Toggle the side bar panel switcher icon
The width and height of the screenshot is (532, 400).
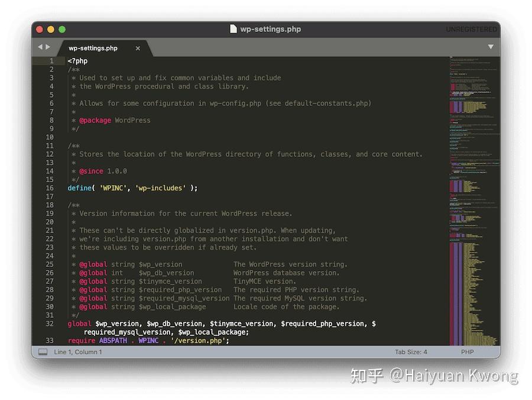click(43, 352)
